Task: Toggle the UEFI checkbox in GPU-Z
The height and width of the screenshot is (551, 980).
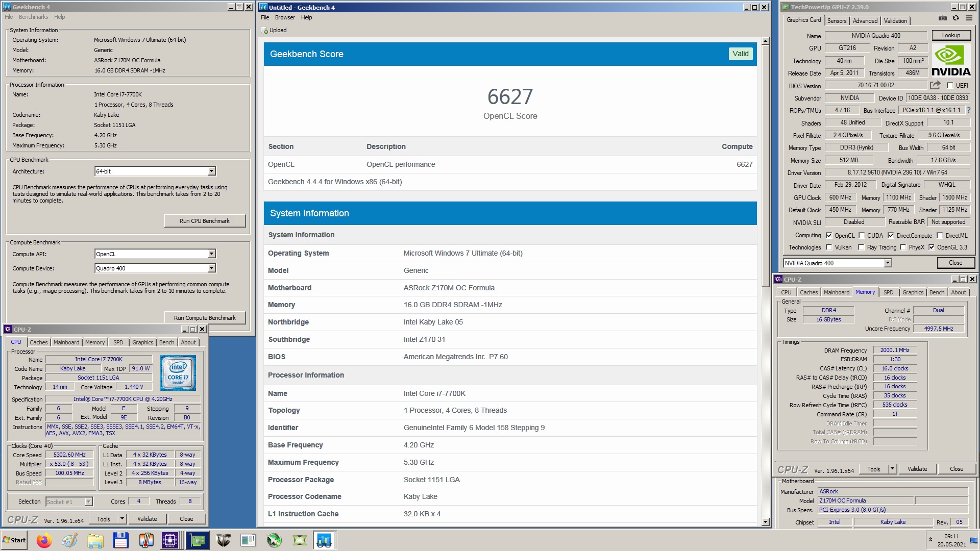Action: (x=950, y=86)
